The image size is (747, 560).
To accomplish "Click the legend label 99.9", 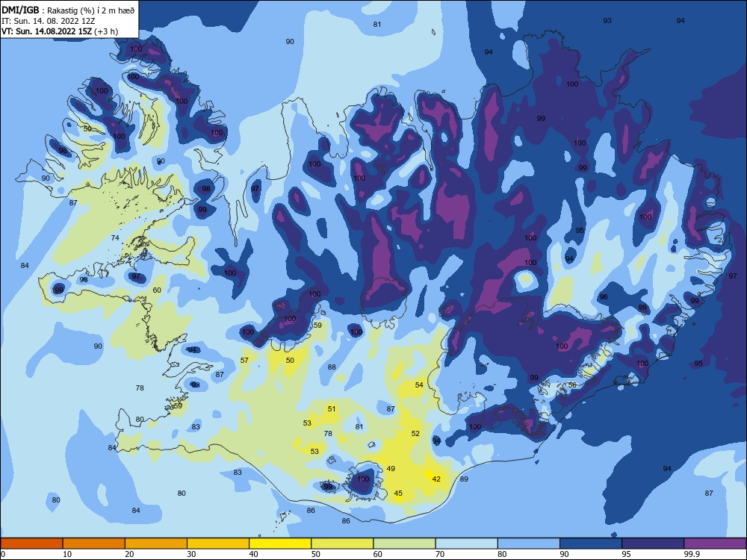I will 691,554.
